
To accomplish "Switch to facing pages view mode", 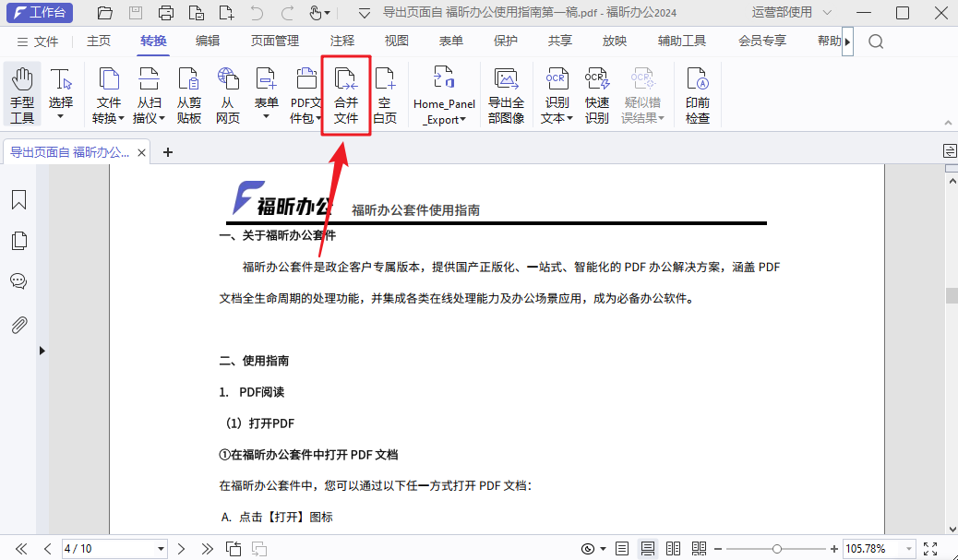I will [674, 549].
